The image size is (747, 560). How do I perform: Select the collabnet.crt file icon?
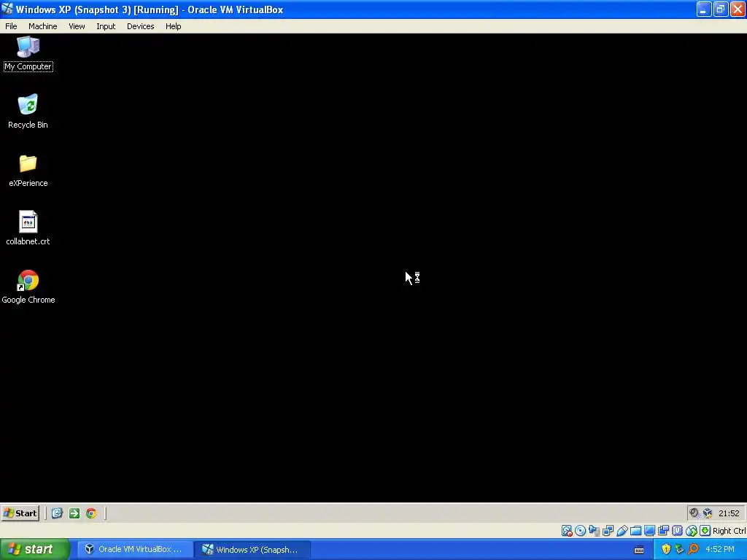[x=28, y=228]
